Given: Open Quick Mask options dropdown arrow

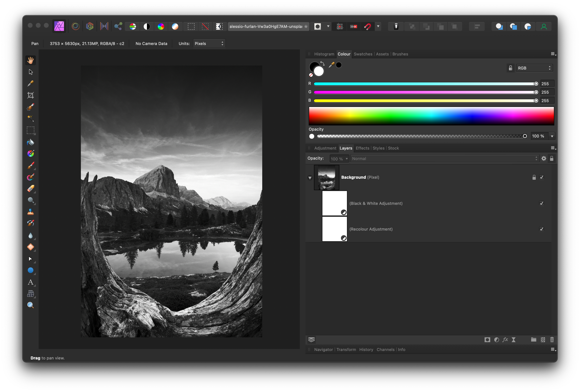Looking at the screenshot, I should pos(328,26).
